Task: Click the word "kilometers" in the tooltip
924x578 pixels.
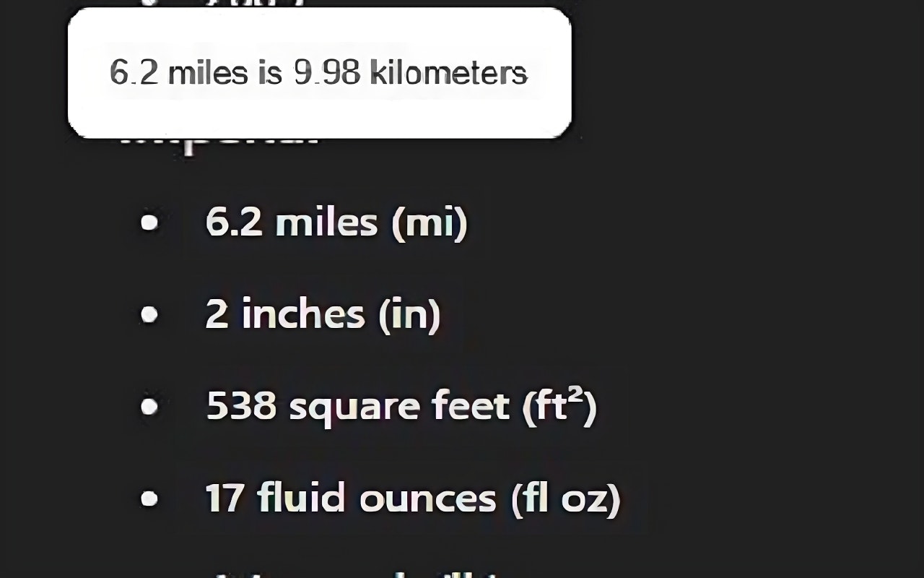Action: pyautogui.click(x=448, y=73)
